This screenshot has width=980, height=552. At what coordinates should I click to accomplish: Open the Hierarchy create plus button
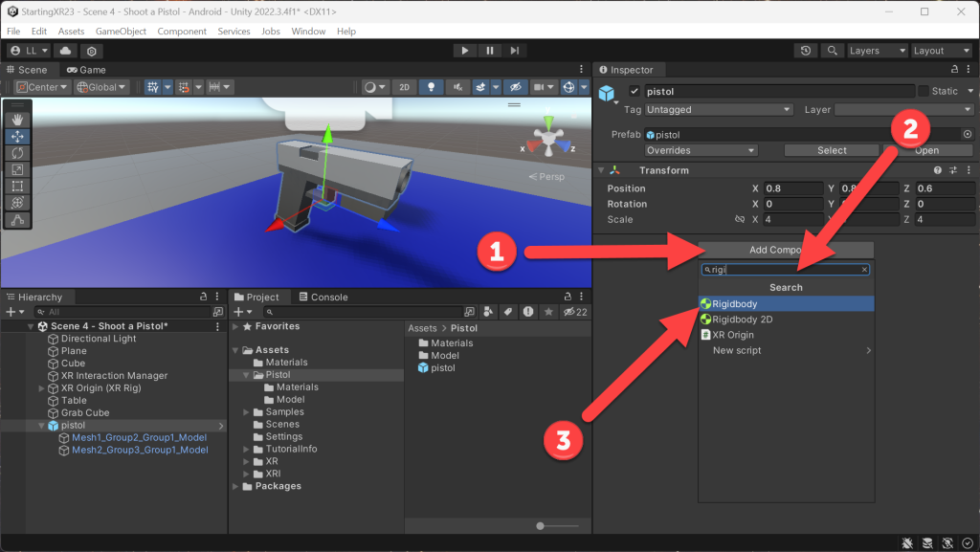tap(13, 312)
